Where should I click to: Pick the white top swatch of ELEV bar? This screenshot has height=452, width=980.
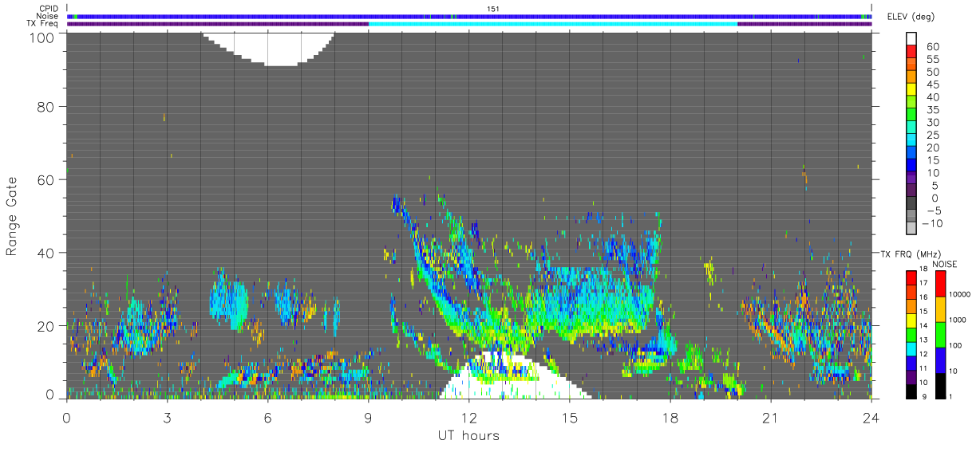[x=912, y=37]
